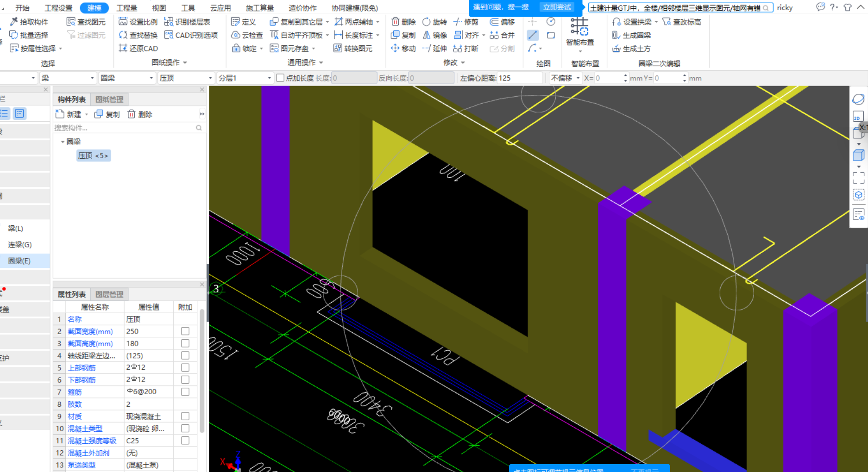Click 删除 in component list panel

click(140, 114)
